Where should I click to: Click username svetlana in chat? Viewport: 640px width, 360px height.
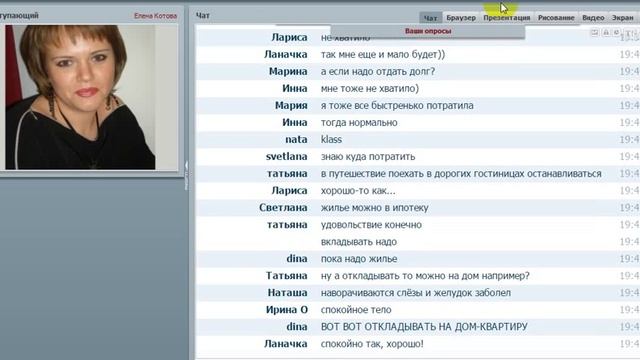coord(287,157)
